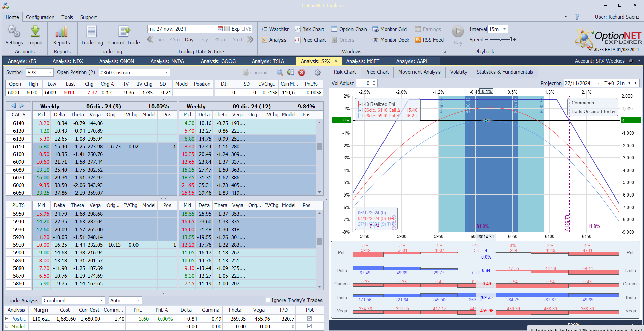Open the Analysis sigma window button
The width and height of the screenshot is (644, 331).
274,40
